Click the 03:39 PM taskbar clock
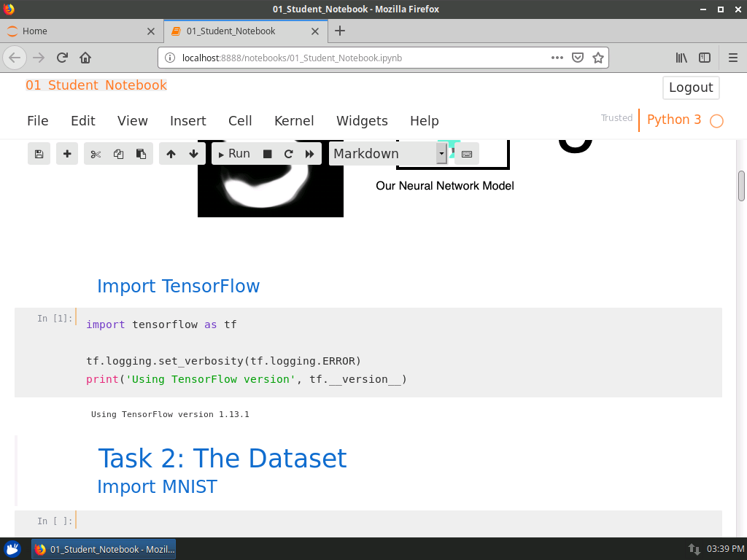 [x=725, y=549]
